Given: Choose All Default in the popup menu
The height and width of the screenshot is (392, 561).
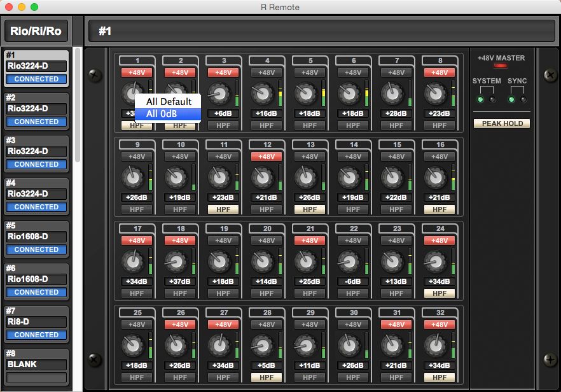Looking at the screenshot, I should (169, 102).
